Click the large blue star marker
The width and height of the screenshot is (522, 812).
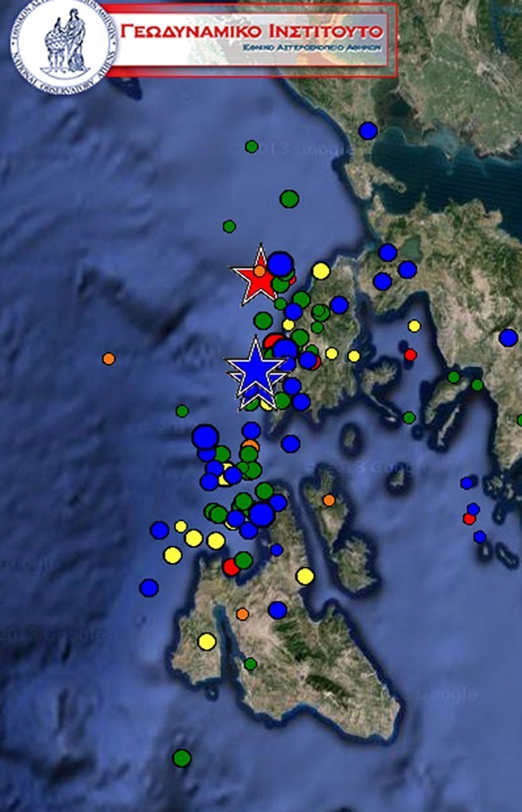(255, 370)
